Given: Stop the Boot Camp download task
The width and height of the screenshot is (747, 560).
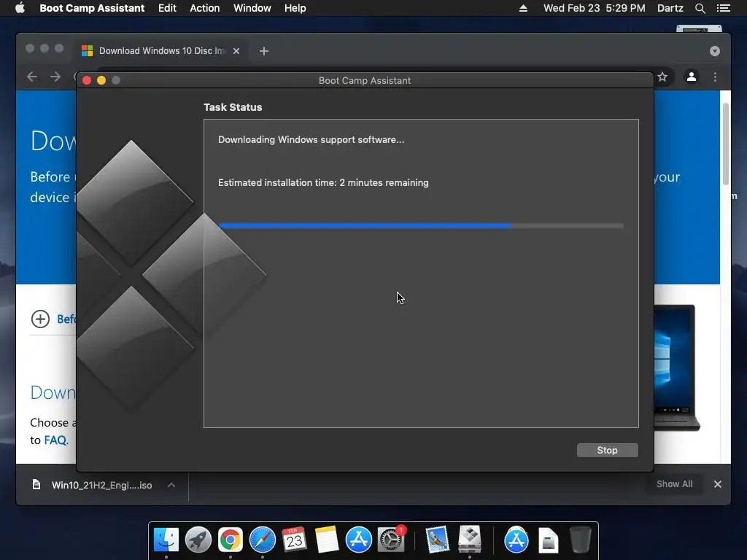Looking at the screenshot, I should 607,450.
